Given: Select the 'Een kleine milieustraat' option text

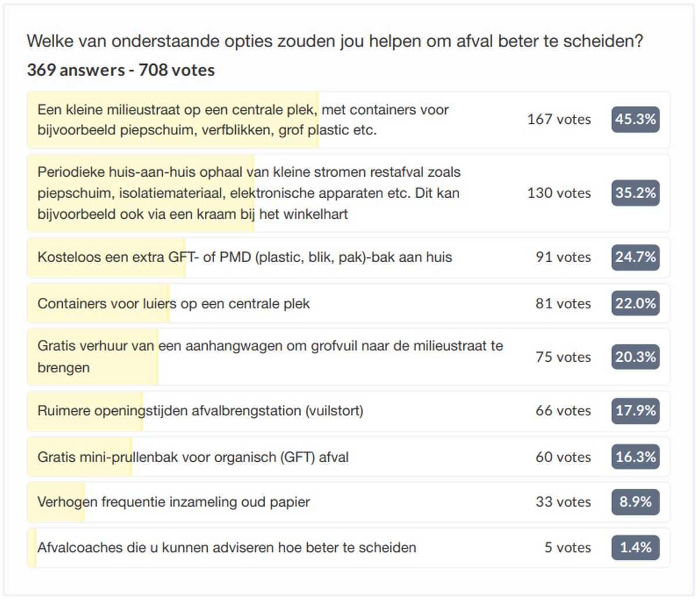Looking at the screenshot, I should click(x=243, y=119).
